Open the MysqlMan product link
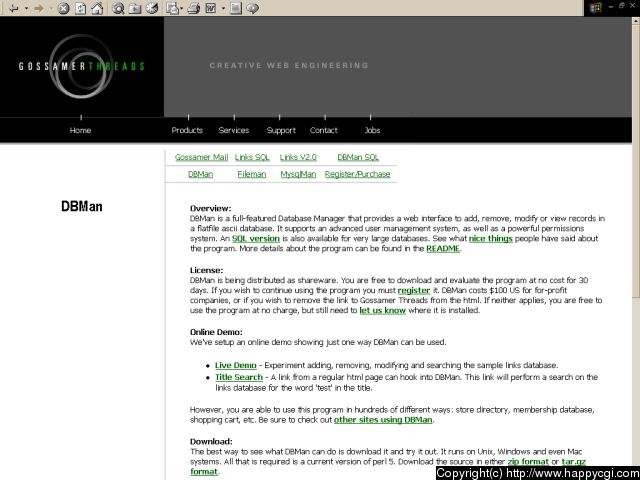 pyautogui.click(x=298, y=174)
